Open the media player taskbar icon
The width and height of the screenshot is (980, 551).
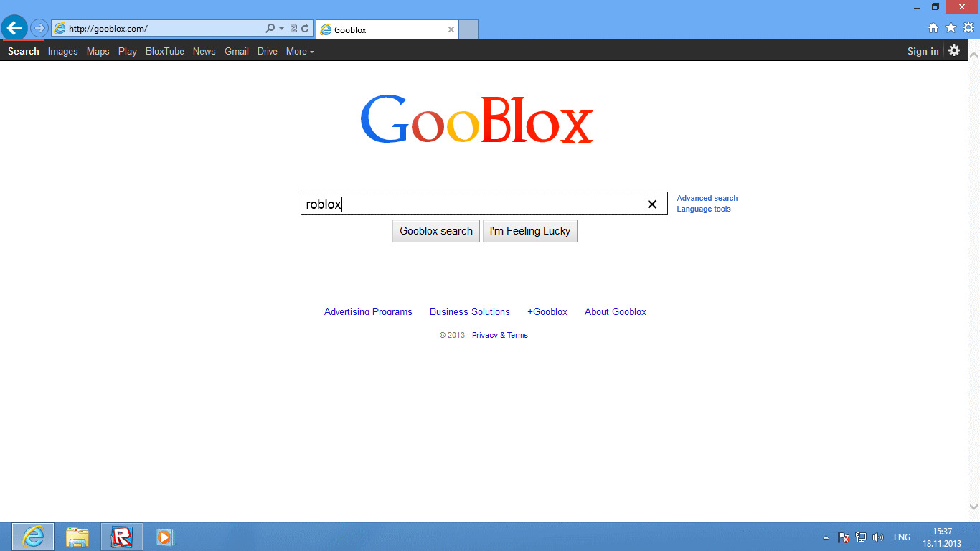click(164, 537)
